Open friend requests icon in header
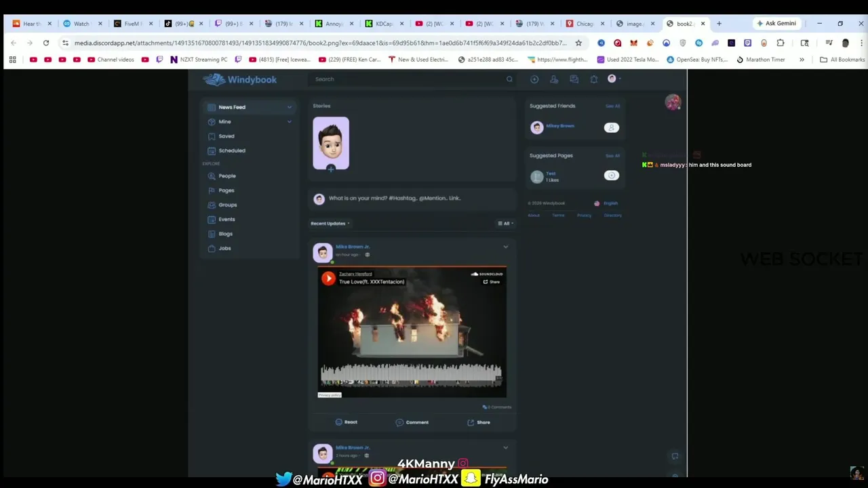The height and width of the screenshot is (488, 868). [x=554, y=79]
